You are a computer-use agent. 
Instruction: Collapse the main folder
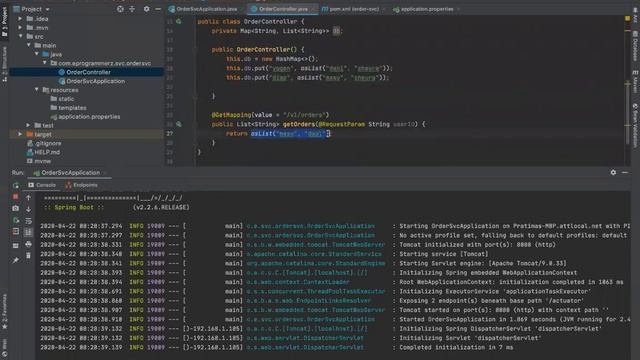point(29,45)
